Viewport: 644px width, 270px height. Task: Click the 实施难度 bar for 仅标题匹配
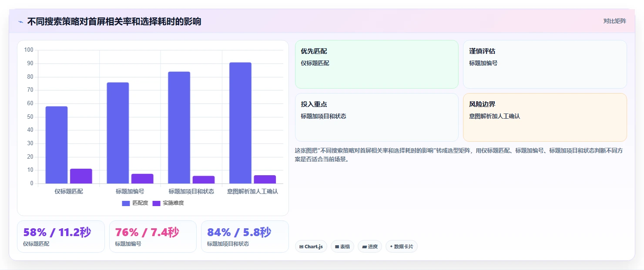(81, 176)
